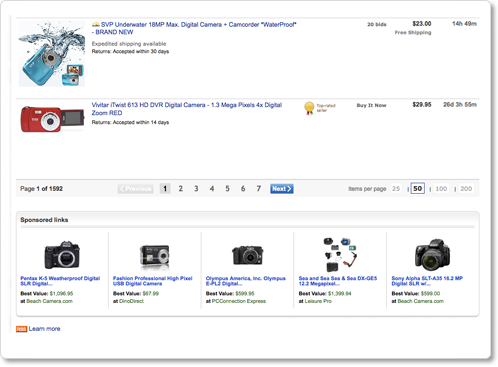
Task: Click the red Vivitar iTwist camera thumbnail
Action: click(52, 119)
